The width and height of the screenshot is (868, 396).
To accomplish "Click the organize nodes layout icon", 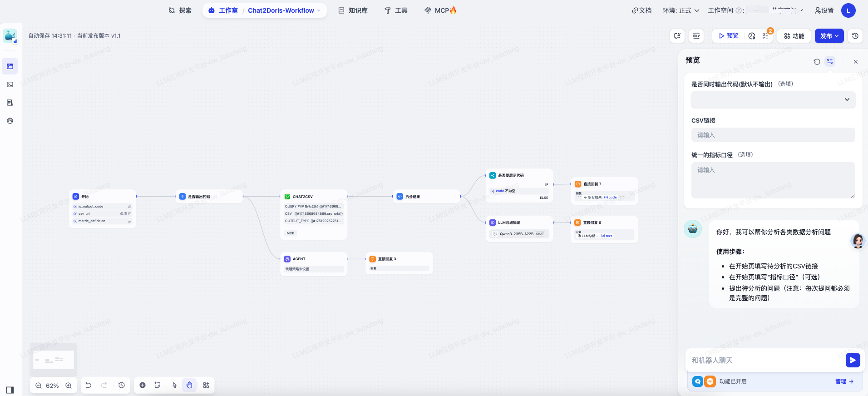I will pyautogui.click(x=206, y=385).
